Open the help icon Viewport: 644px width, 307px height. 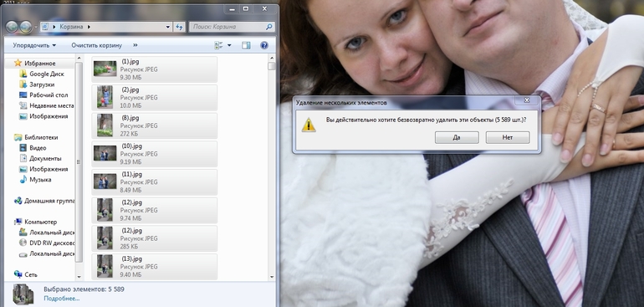[x=264, y=45]
